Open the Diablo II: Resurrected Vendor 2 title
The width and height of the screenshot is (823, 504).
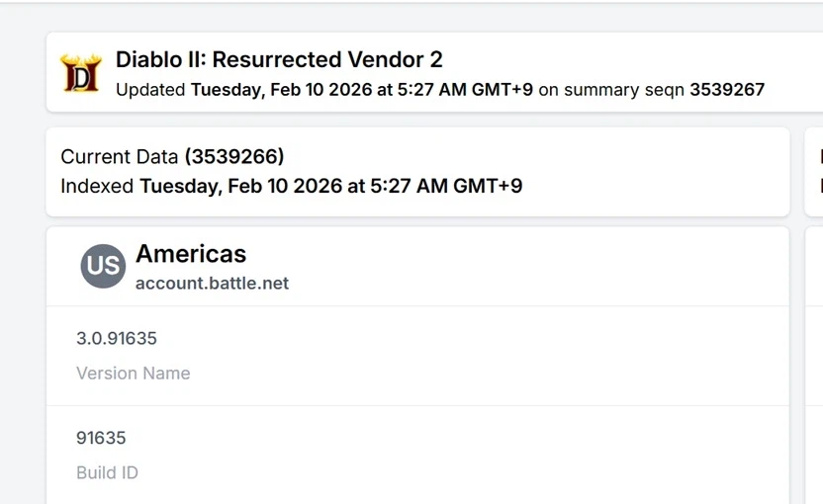(279, 59)
